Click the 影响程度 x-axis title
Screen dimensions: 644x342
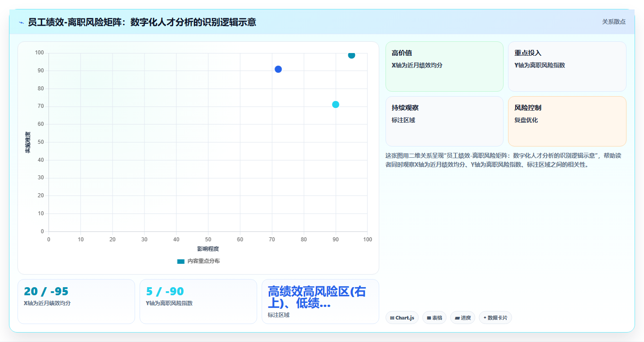208,249
